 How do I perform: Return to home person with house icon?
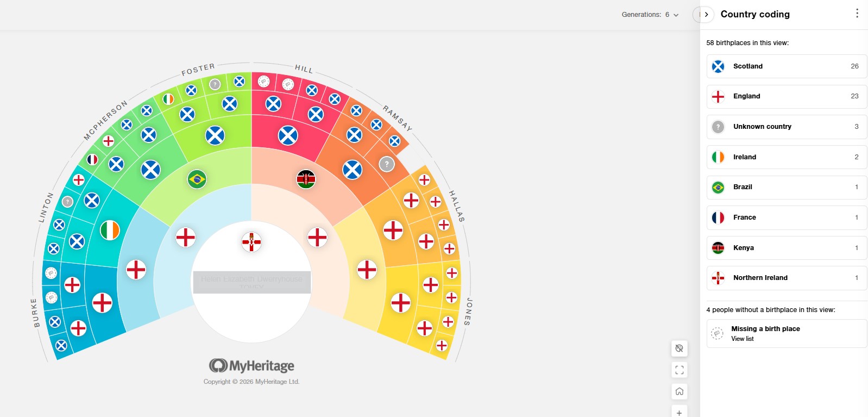pos(679,391)
